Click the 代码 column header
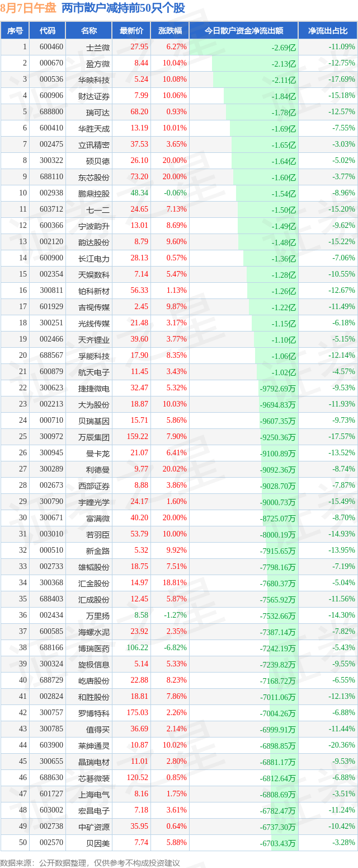 click(48, 31)
